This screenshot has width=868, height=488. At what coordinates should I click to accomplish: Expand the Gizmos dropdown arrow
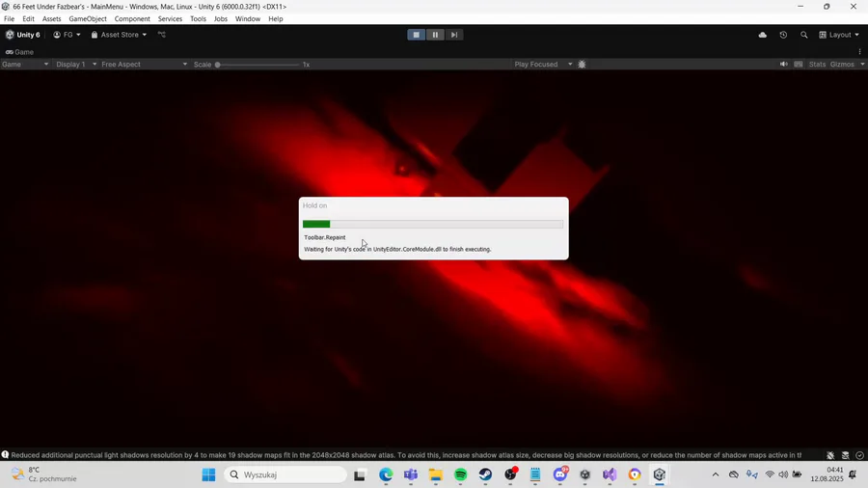862,65
